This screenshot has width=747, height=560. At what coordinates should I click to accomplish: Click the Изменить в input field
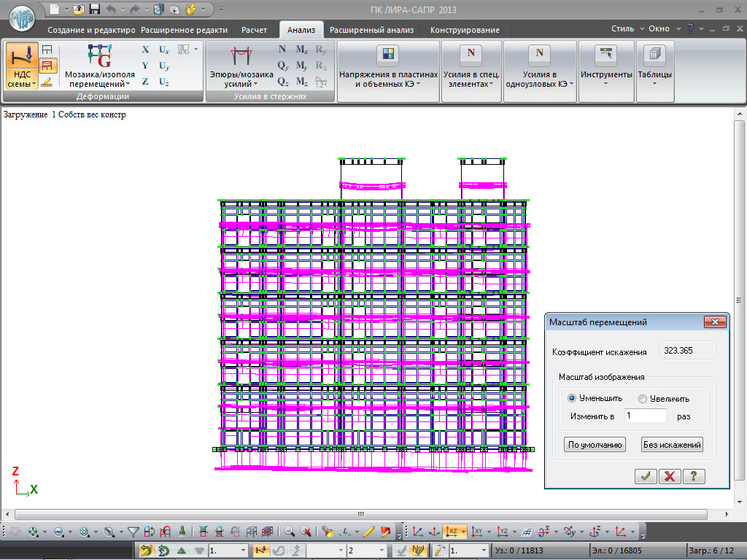click(645, 416)
